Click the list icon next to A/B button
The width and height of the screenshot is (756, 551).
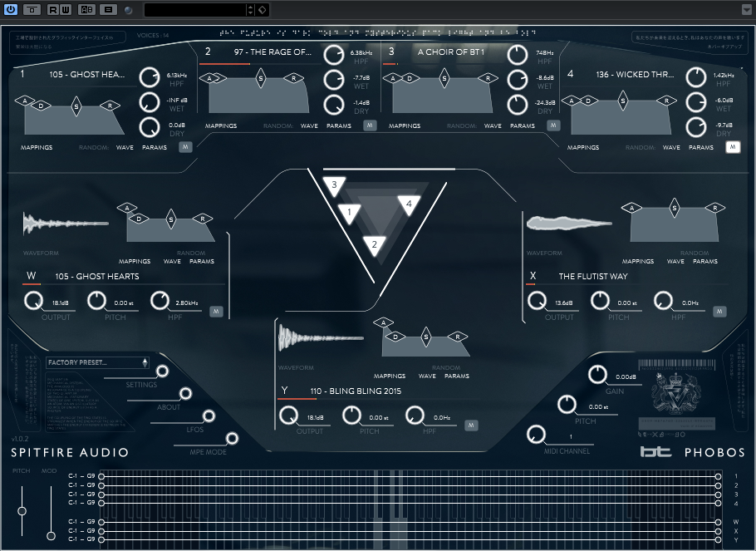click(x=109, y=10)
